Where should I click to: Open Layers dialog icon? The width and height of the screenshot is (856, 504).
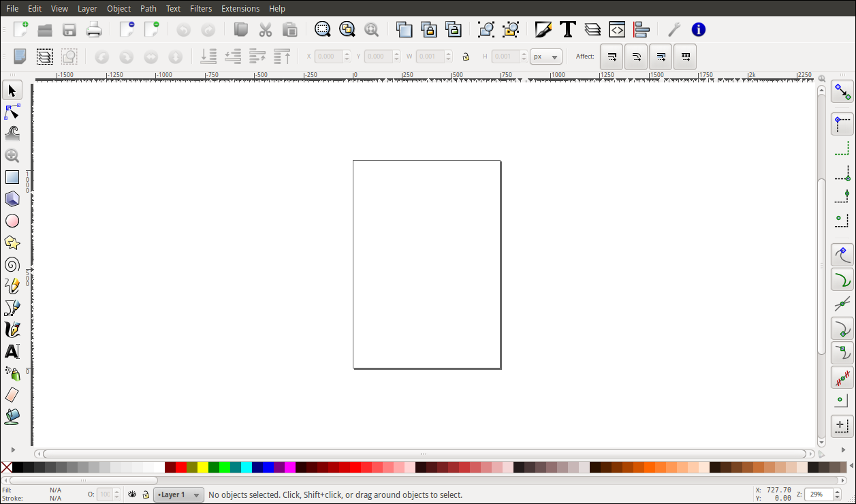[592, 29]
